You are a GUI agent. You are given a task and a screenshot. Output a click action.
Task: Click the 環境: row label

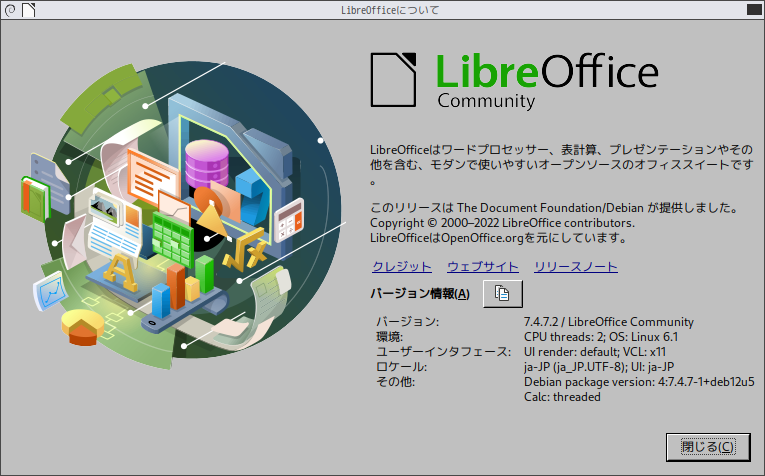(389, 337)
